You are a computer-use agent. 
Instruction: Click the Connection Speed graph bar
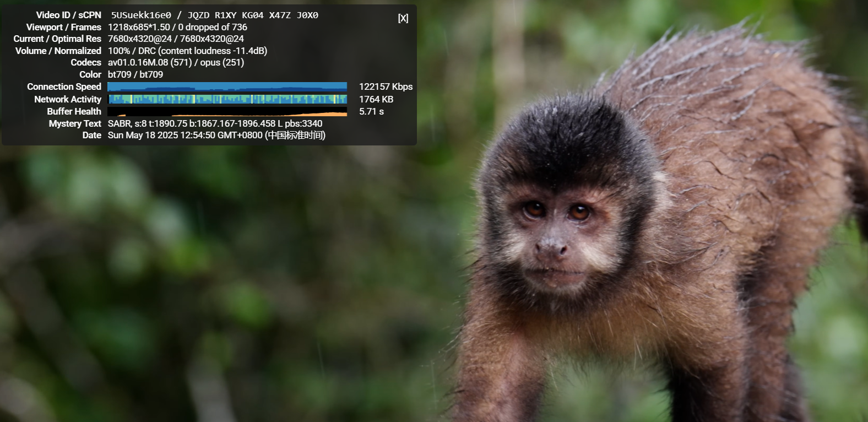[227, 86]
